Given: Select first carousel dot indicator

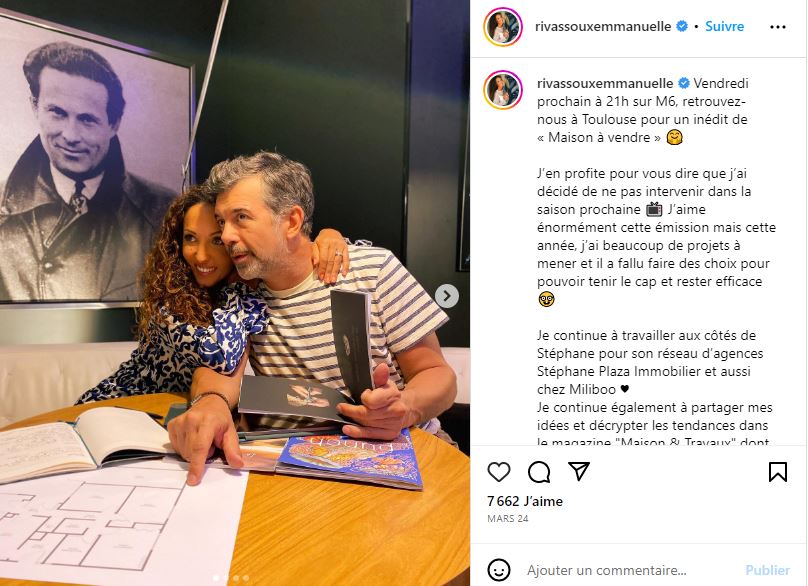Looking at the screenshot, I should (216, 578).
